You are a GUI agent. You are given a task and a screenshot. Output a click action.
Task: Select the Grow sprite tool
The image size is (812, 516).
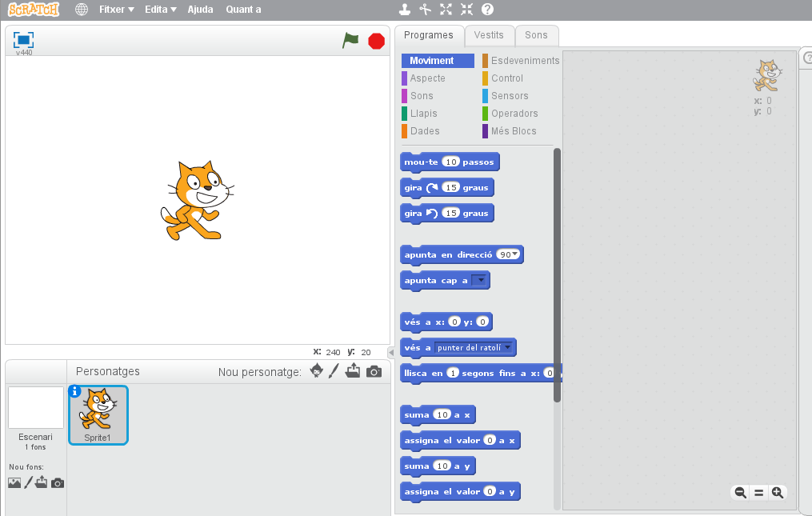coord(446,10)
